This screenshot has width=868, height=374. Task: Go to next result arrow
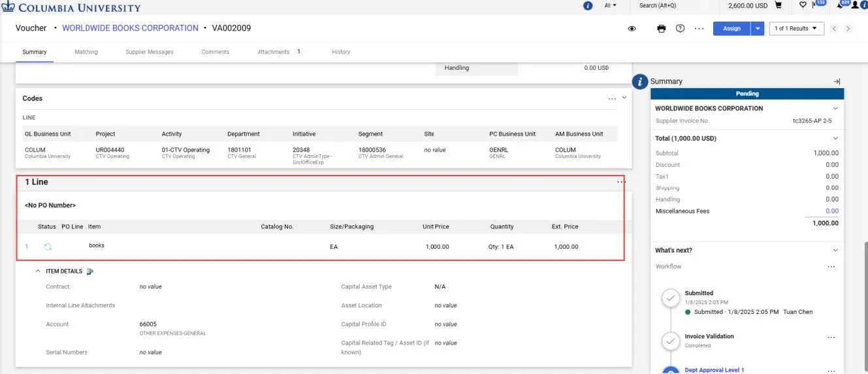tap(848, 29)
